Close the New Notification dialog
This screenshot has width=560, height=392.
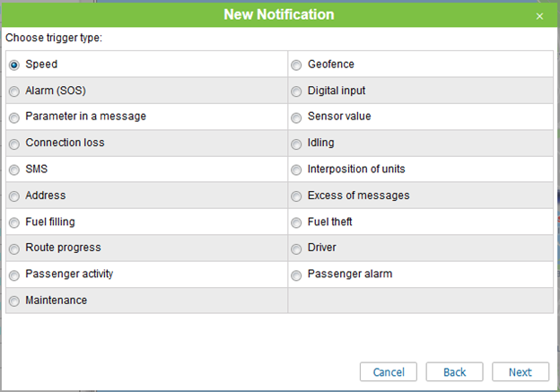click(x=539, y=15)
